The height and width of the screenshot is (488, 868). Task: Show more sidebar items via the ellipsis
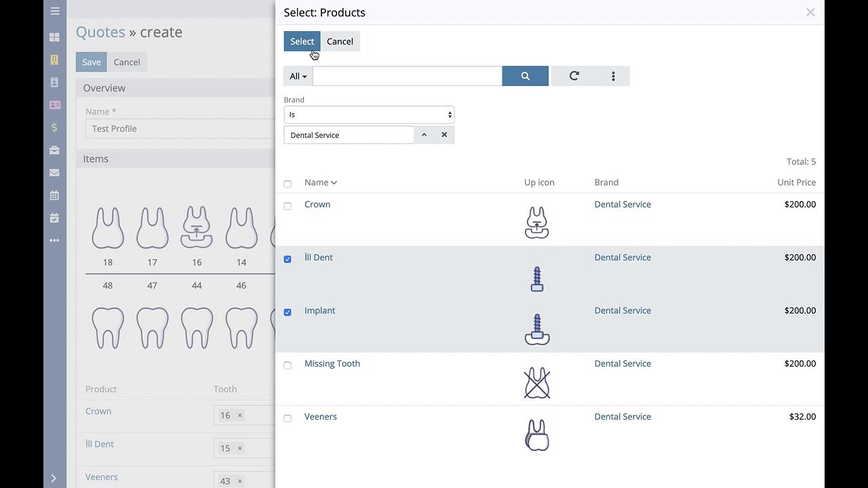tap(55, 241)
